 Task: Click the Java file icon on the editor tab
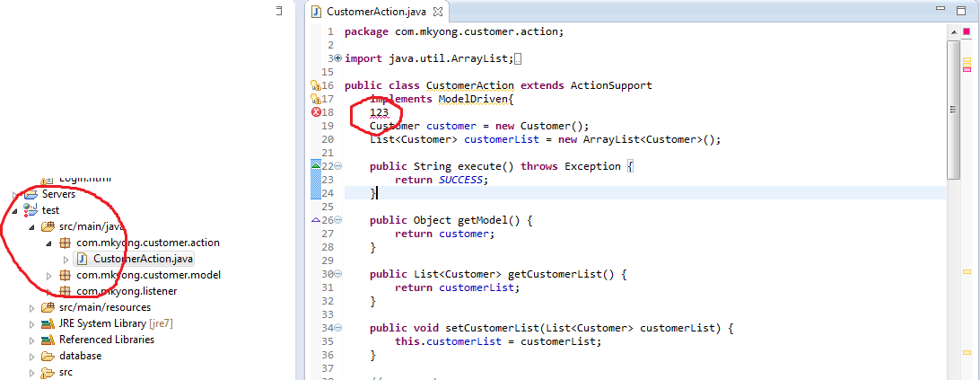[317, 12]
